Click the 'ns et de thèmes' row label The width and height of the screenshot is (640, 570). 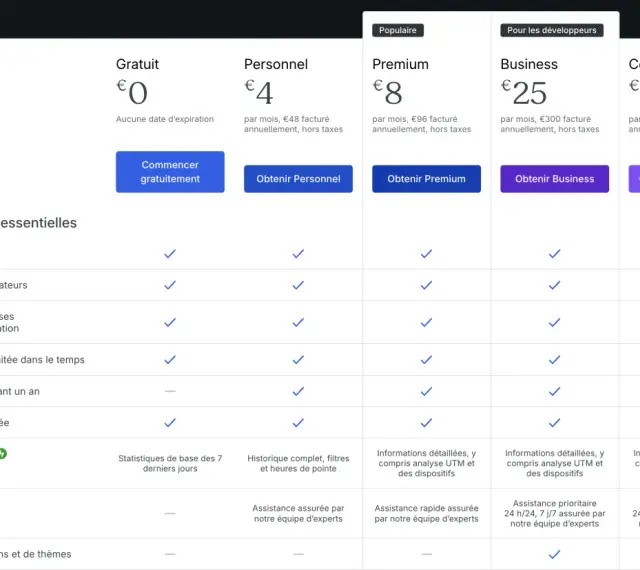click(x=36, y=554)
